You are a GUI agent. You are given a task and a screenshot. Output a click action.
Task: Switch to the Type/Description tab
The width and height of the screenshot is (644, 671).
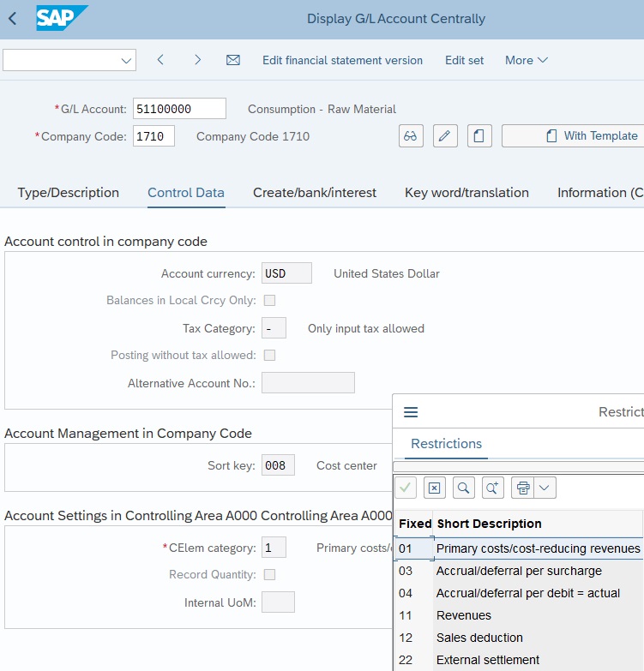coord(69,193)
